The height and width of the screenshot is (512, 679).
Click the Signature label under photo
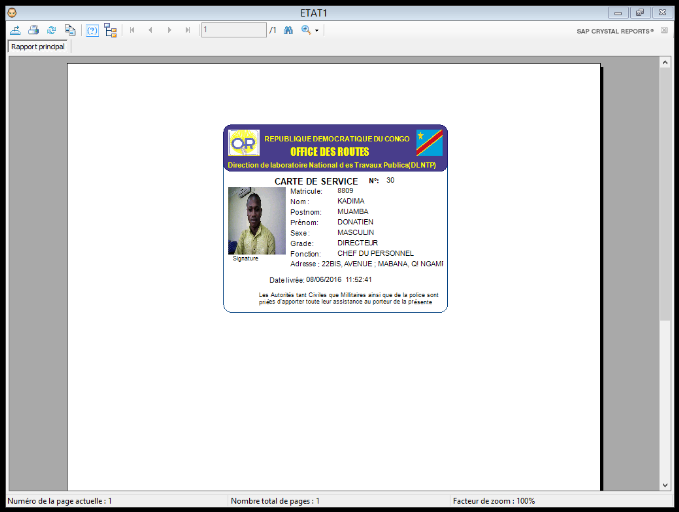(246, 258)
